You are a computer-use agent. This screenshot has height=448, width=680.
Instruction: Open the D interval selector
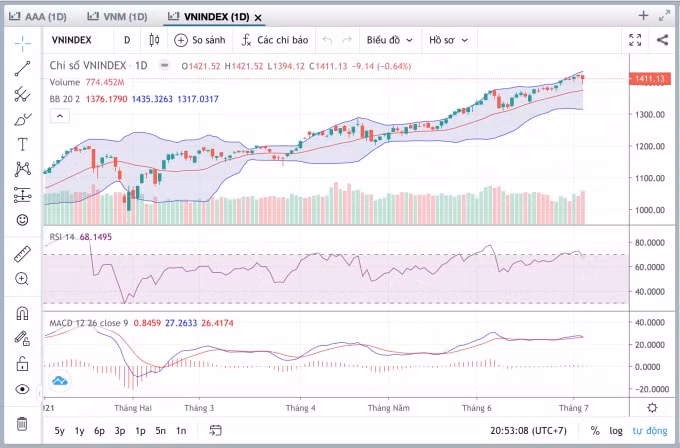click(x=127, y=40)
